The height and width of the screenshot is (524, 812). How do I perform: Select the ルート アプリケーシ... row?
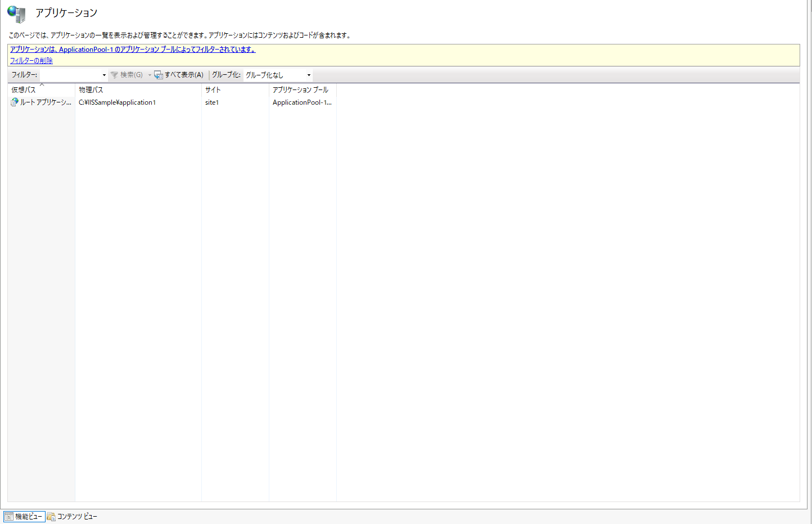pyautogui.click(x=172, y=102)
